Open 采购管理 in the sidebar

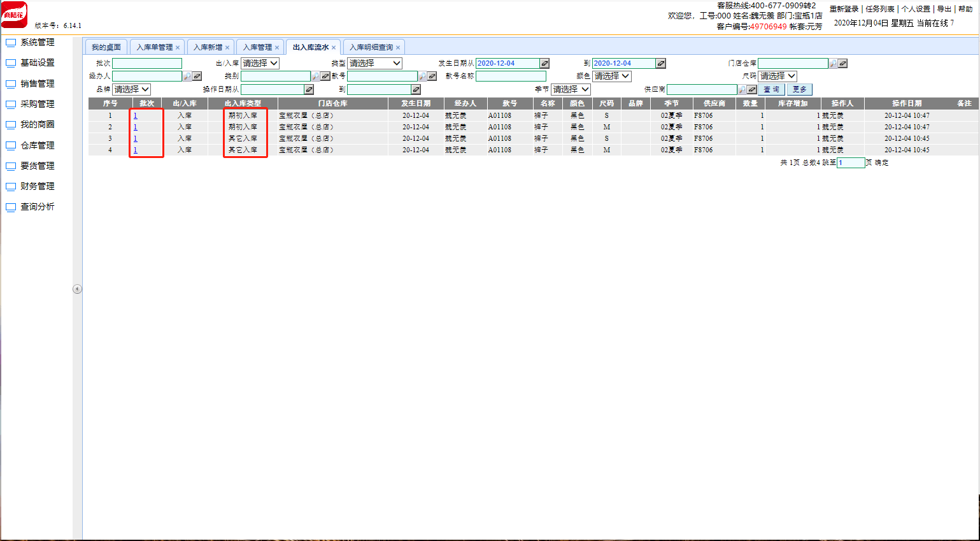[38, 104]
